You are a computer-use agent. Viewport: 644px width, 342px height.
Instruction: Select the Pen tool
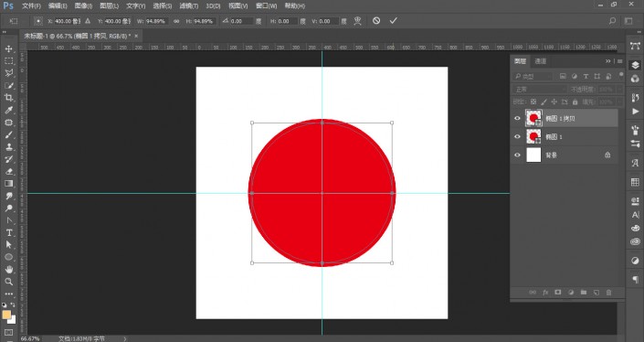pyautogui.click(x=8, y=220)
